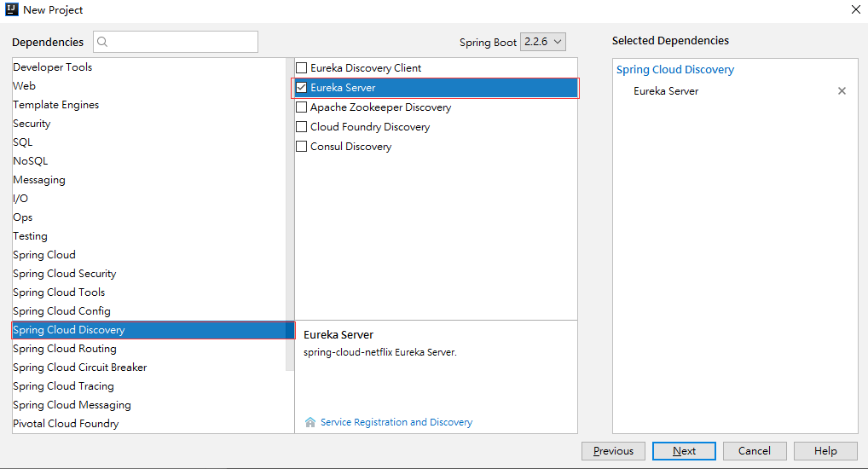Enable Eureka Discovery Client checkbox
The width and height of the screenshot is (868, 469).
[x=301, y=68]
